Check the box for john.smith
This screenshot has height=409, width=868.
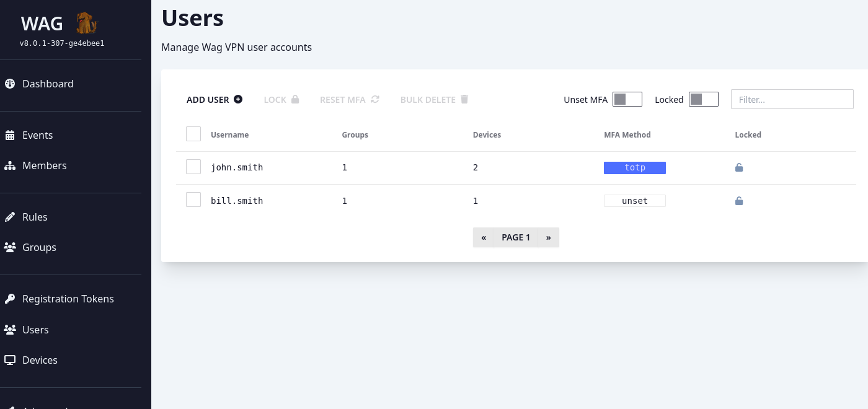[x=193, y=167]
